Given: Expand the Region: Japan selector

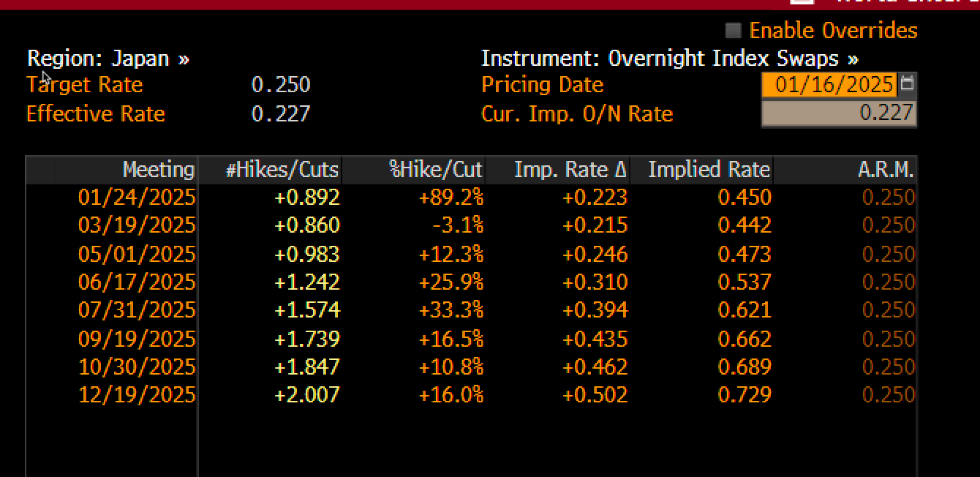Looking at the screenshot, I should 108,59.
